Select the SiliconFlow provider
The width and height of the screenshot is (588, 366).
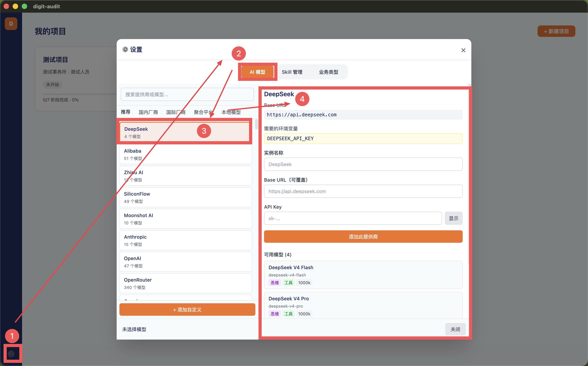[185, 197]
